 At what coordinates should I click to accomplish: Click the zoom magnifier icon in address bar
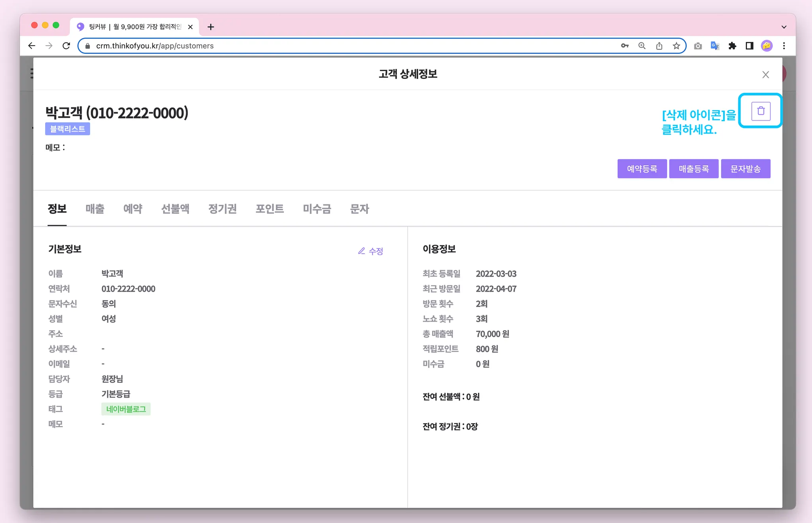click(x=642, y=46)
